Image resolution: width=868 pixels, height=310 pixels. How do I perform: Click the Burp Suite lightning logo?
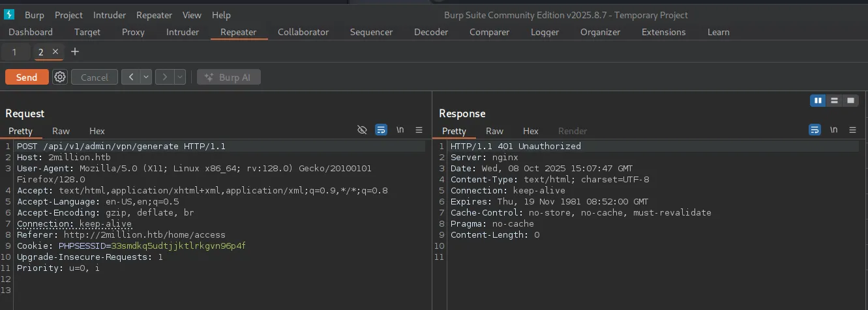[x=9, y=14]
